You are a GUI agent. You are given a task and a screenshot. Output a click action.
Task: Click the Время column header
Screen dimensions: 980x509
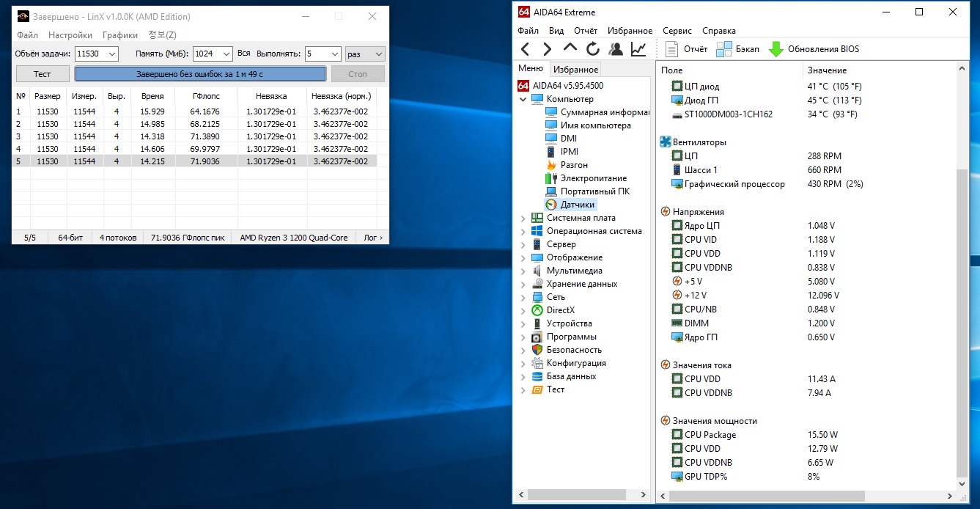[152, 96]
